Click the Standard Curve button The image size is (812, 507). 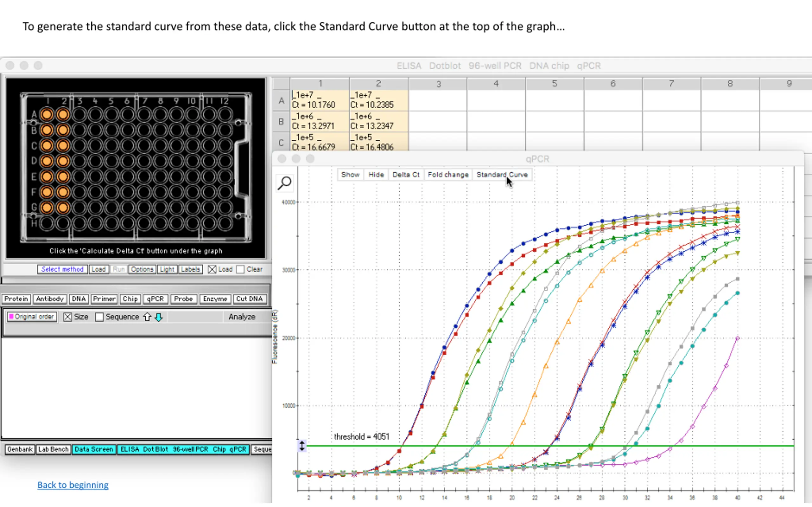pyautogui.click(x=502, y=175)
